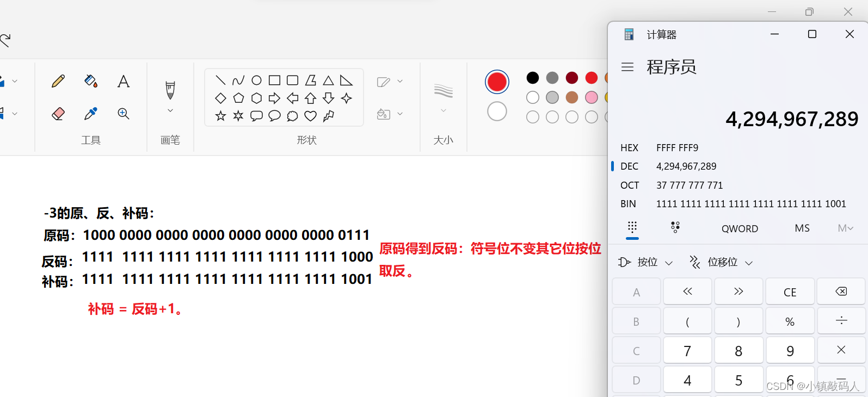This screenshot has height=397, width=868.
Task: Click digit 8 on calculator keypad
Action: point(738,351)
